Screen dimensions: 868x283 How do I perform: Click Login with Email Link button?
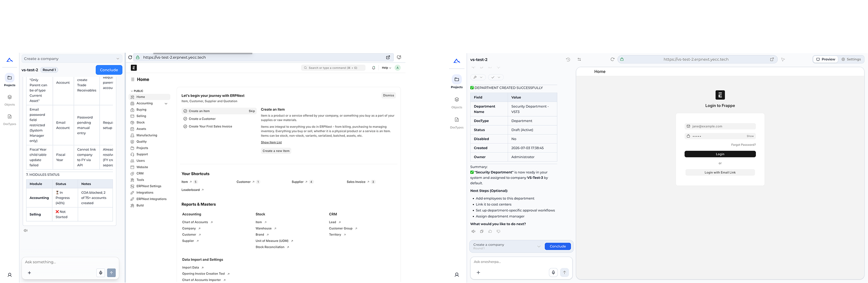tap(720, 172)
